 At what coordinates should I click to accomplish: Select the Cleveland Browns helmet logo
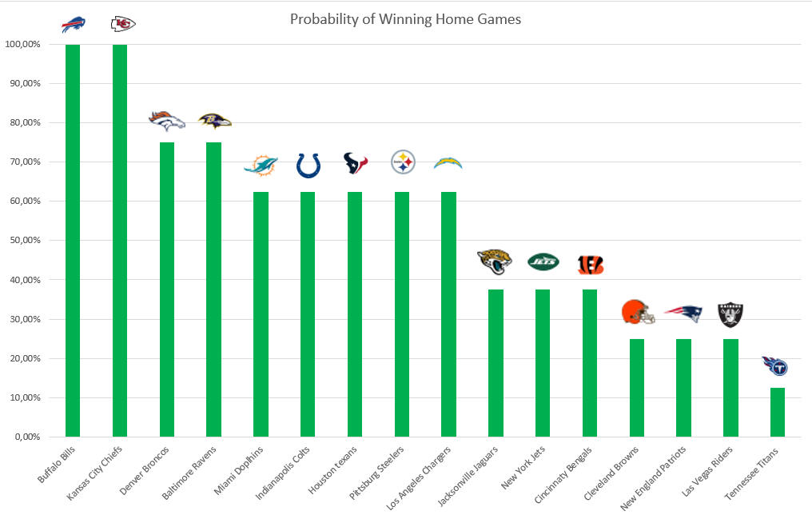pos(638,311)
